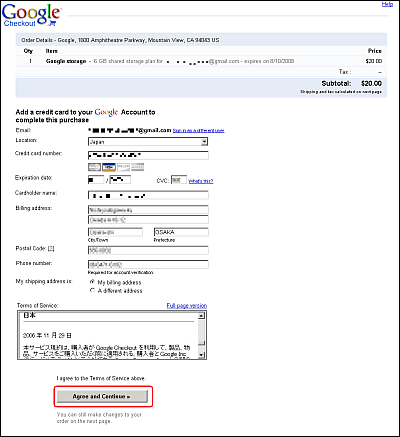Click the City/Town input field
The image size is (400, 437).
[x=115, y=232]
